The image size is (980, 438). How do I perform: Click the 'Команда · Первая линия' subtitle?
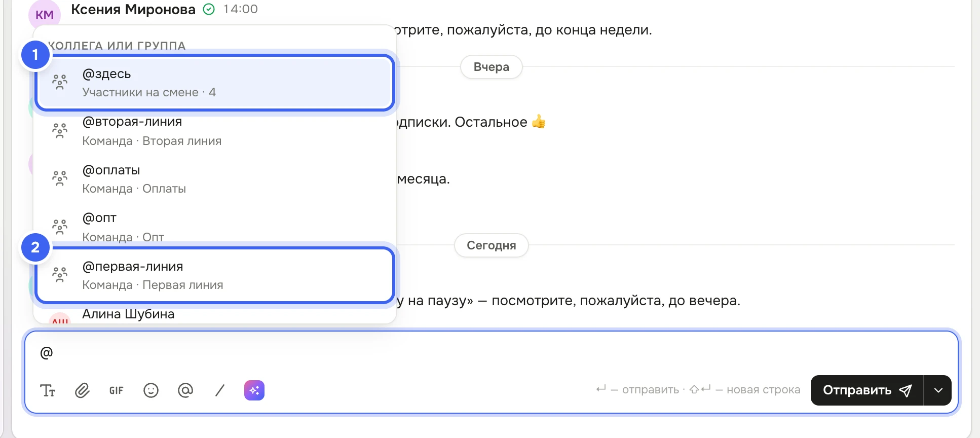[153, 285]
